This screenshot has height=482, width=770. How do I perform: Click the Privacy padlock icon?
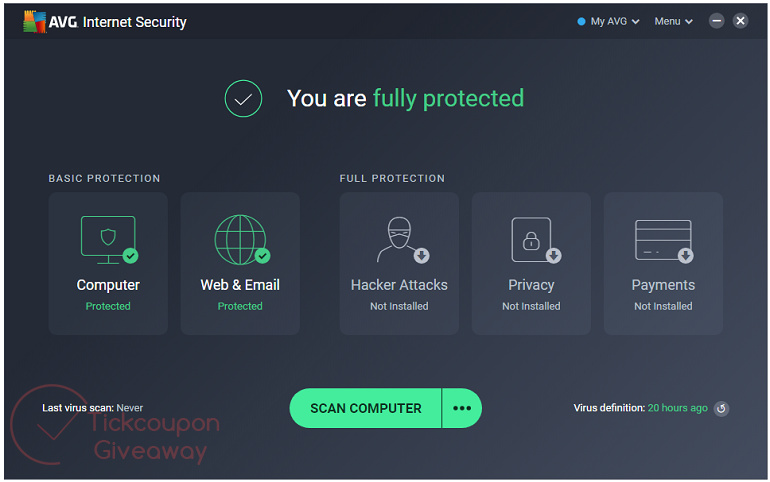point(530,239)
